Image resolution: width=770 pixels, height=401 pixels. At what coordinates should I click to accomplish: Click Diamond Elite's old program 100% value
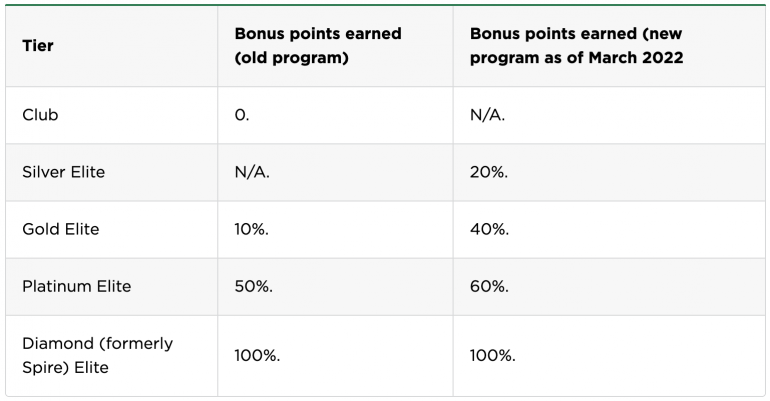[x=258, y=355]
